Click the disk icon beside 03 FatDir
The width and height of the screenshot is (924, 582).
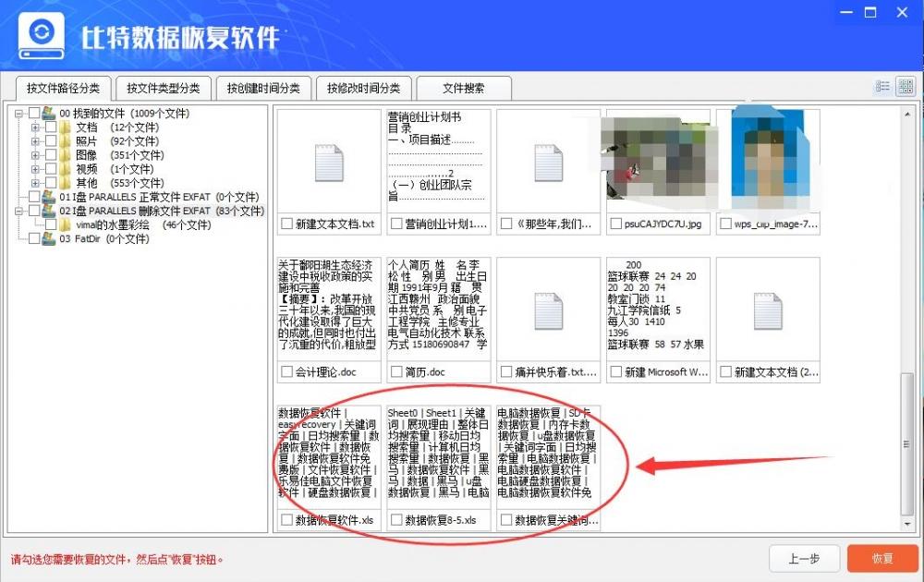48,237
